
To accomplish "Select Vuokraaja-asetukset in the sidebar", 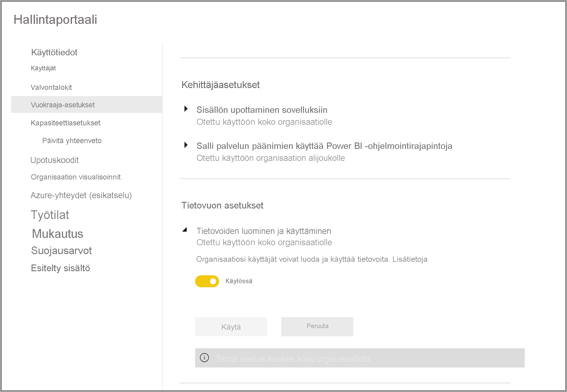I will coord(62,105).
